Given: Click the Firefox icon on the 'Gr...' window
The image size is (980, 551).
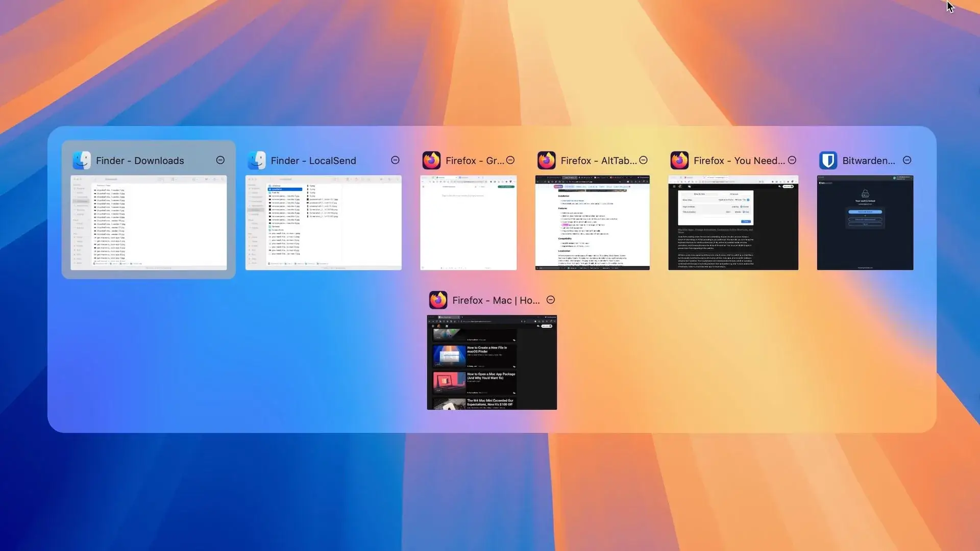Looking at the screenshot, I should 432,160.
